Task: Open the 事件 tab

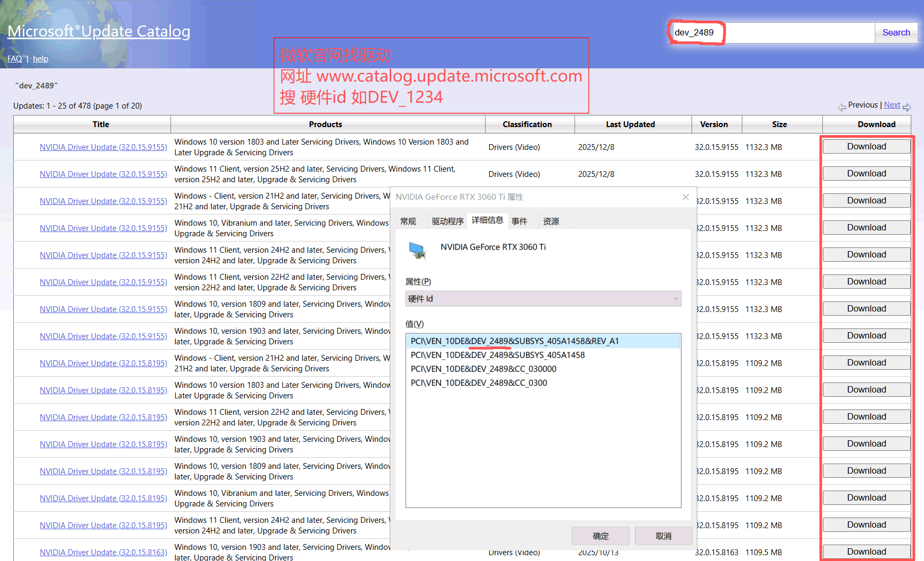Action: pos(519,221)
